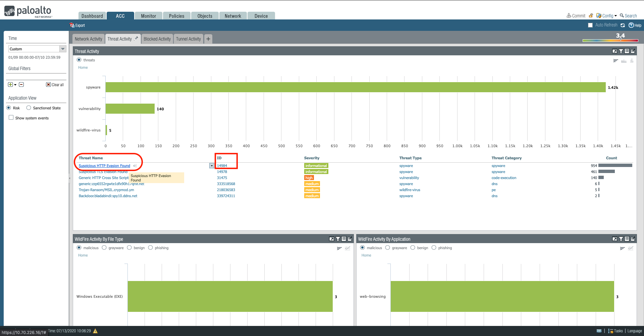This screenshot has width=644, height=336.
Task: Open the Monitor menu tab
Action: (x=148, y=16)
